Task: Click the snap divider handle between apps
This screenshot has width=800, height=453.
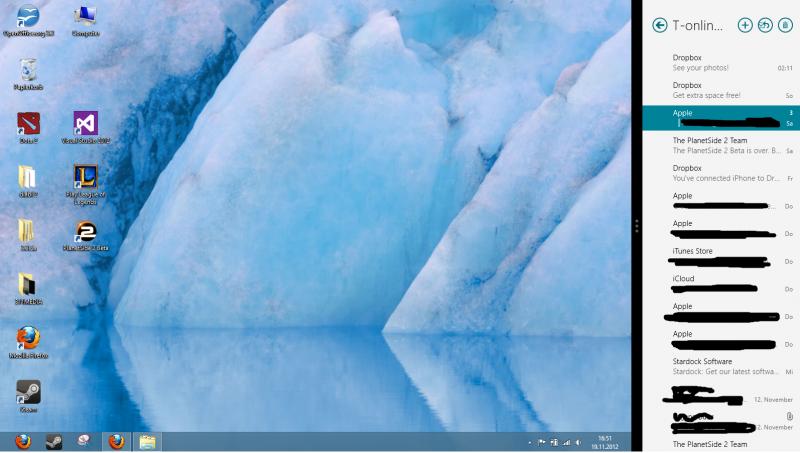Action: (636, 227)
